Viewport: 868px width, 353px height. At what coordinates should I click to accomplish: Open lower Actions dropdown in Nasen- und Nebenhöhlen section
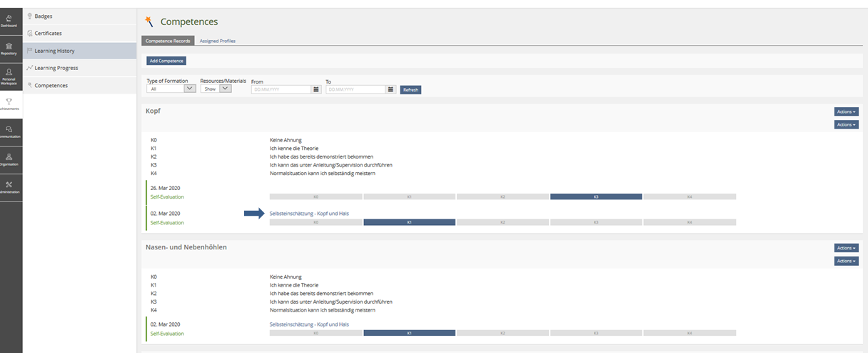(846, 261)
